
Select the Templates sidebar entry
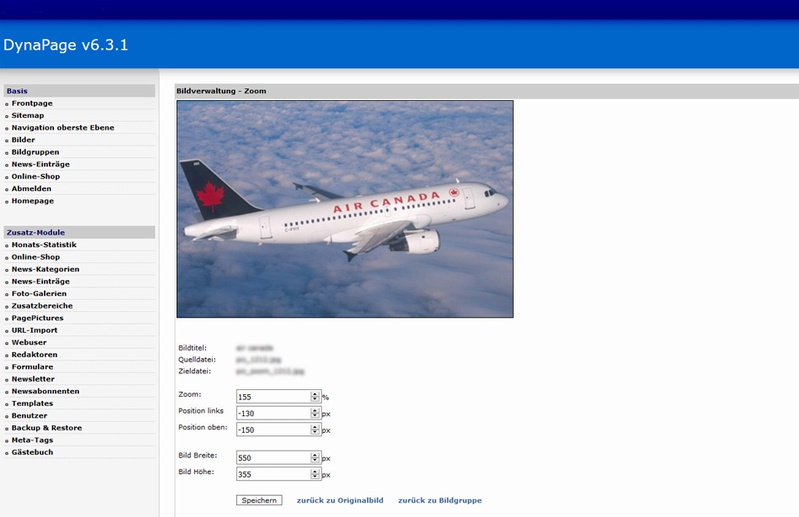pos(32,404)
